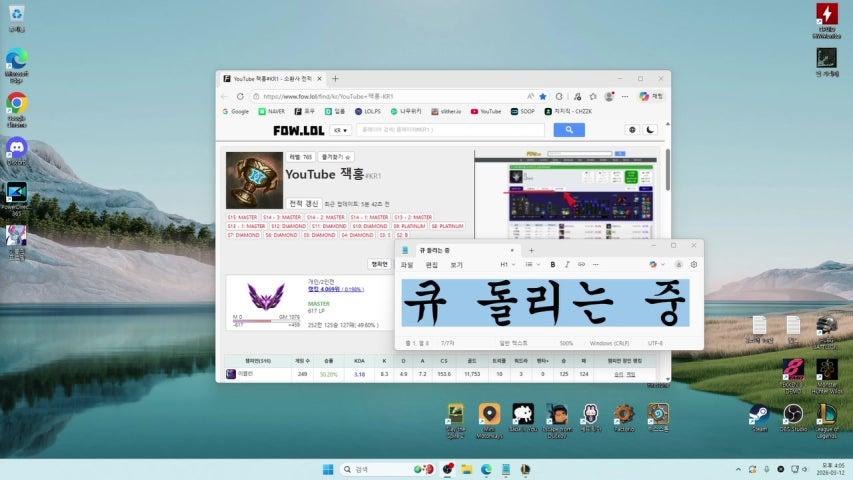Click the guide thumbnail image on FOW.LOL
Viewport: 853px width, 480px height.
point(566,195)
